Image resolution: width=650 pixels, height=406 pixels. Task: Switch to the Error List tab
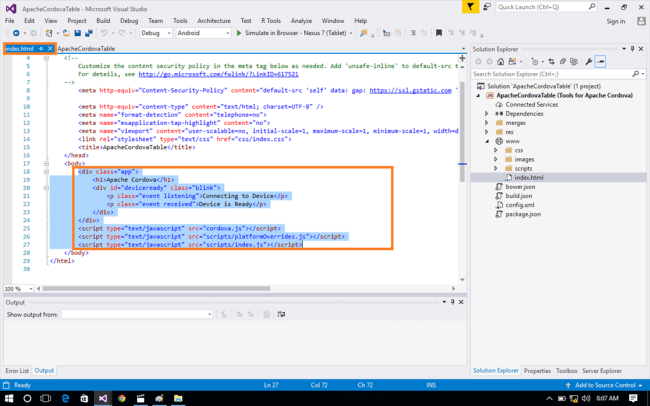17,371
